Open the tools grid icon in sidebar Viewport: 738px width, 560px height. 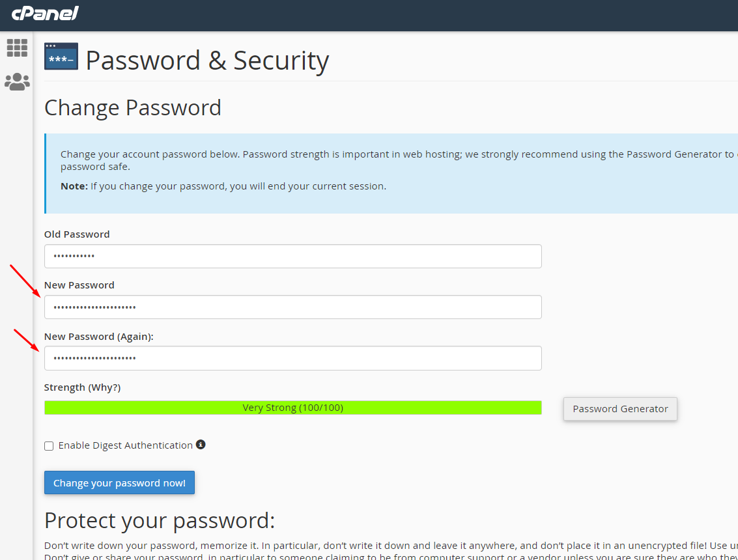tap(17, 48)
